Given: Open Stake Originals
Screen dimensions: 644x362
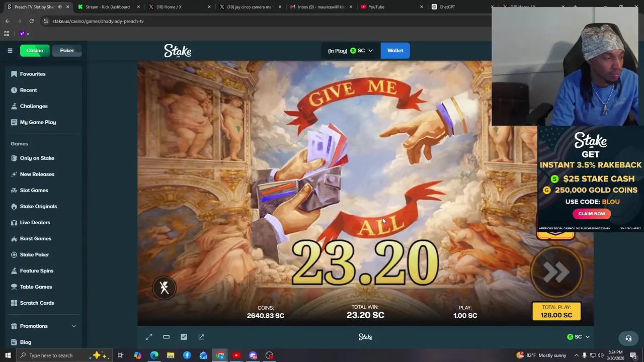Looking at the screenshot, I should (38, 206).
